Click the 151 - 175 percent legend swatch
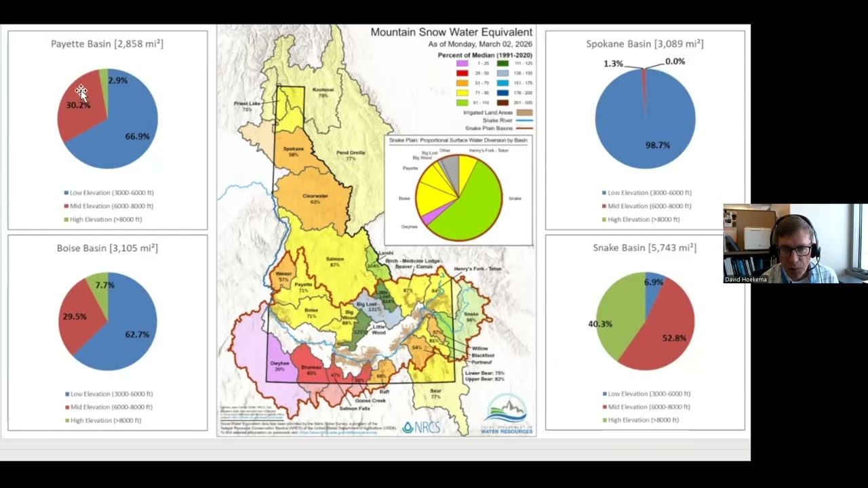Screen dimensions: 868x488 click(x=502, y=83)
